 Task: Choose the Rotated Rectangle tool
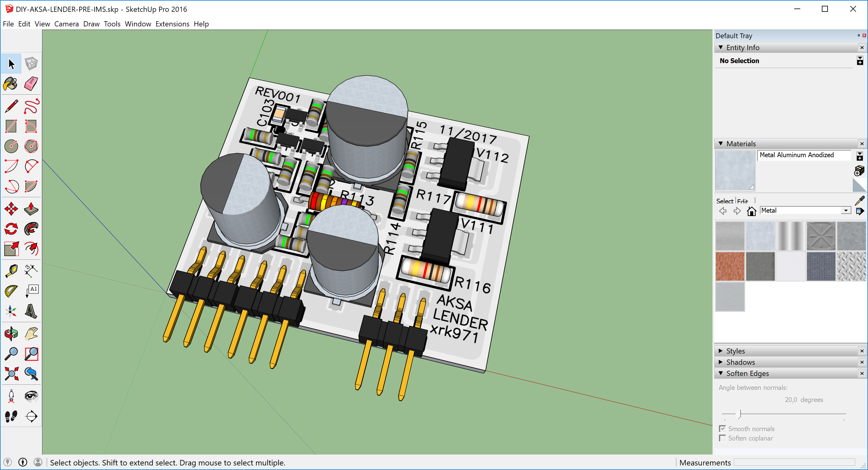(31, 126)
